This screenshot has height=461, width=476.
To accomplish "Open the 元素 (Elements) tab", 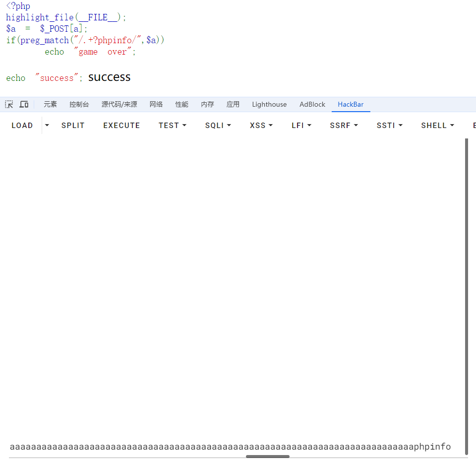I will [x=50, y=104].
